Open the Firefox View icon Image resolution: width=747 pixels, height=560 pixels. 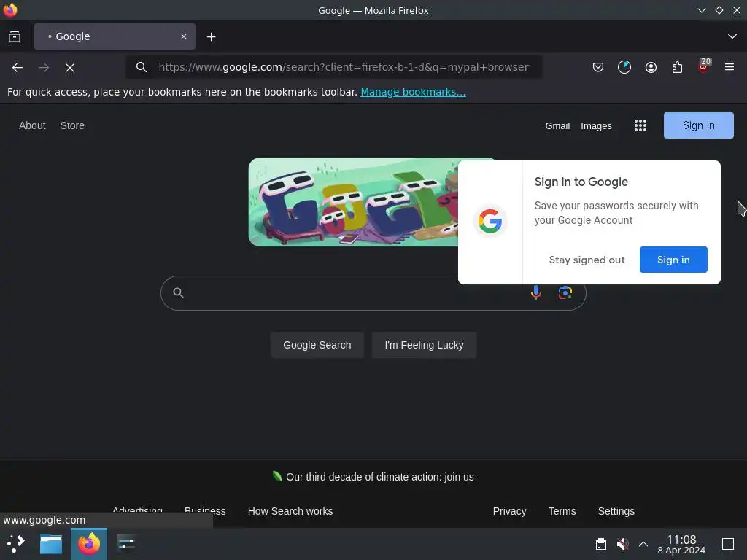tap(15, 36)
